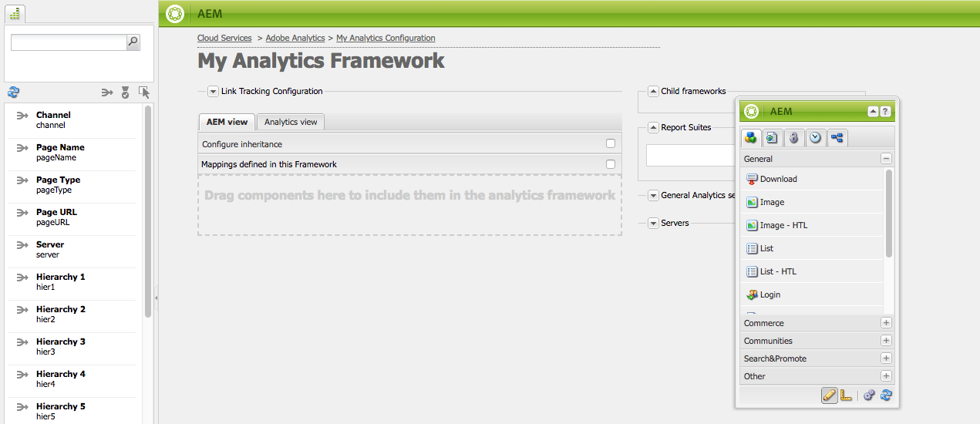Toggle the Link Tracking Configuration section
Viewport: 980px width, 424px height.
pos(214,91)
